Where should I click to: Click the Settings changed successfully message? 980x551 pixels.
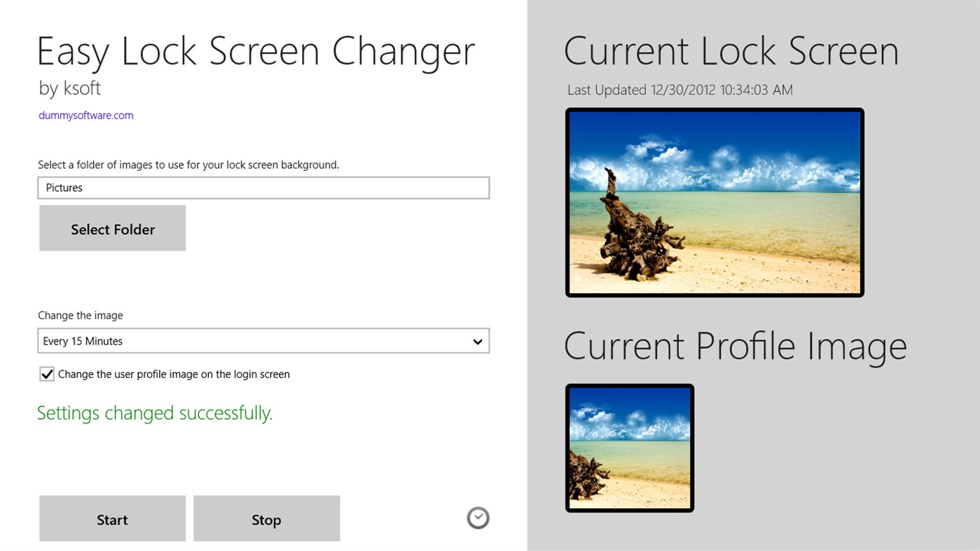tap(155, 413)
